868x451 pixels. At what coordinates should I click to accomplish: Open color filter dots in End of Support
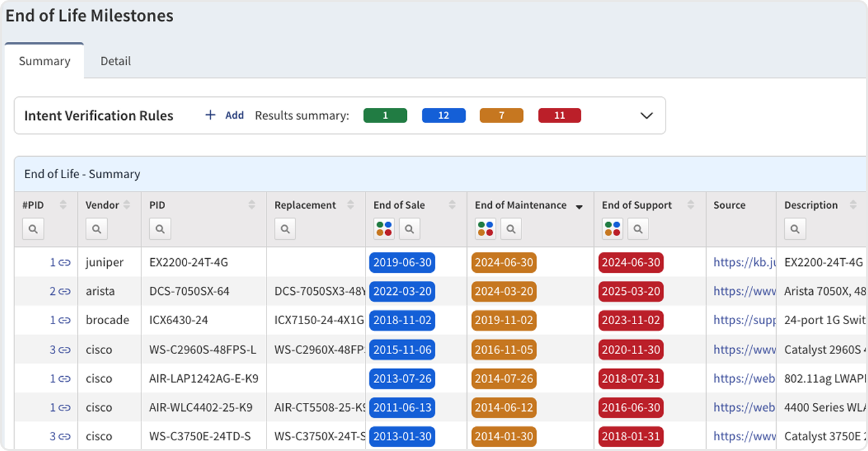click(612, 229)
